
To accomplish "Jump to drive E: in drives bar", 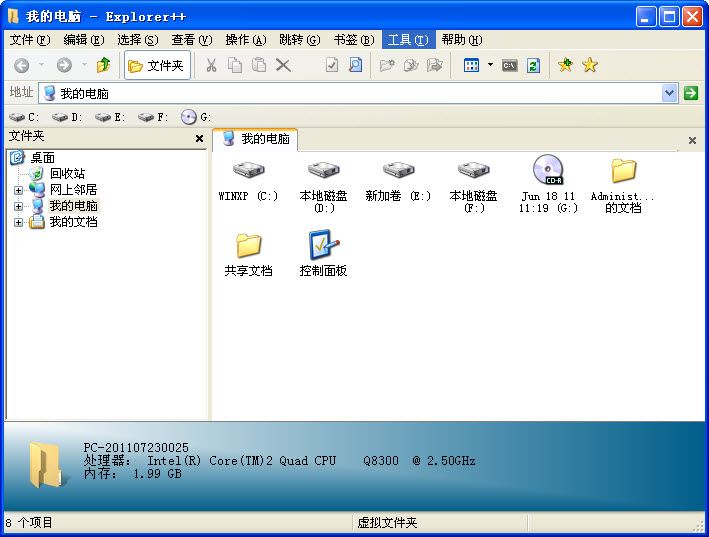I will coord(110,118).
